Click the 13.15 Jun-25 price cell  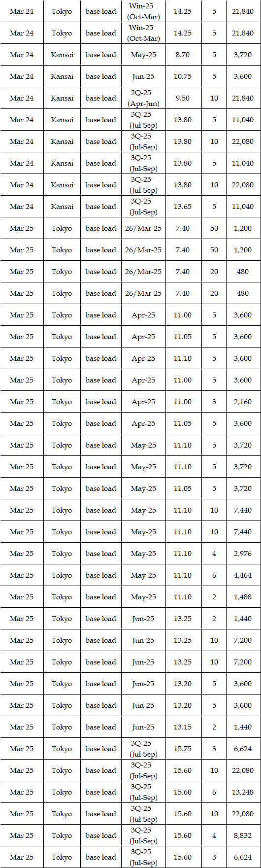(x=183, y=727)
